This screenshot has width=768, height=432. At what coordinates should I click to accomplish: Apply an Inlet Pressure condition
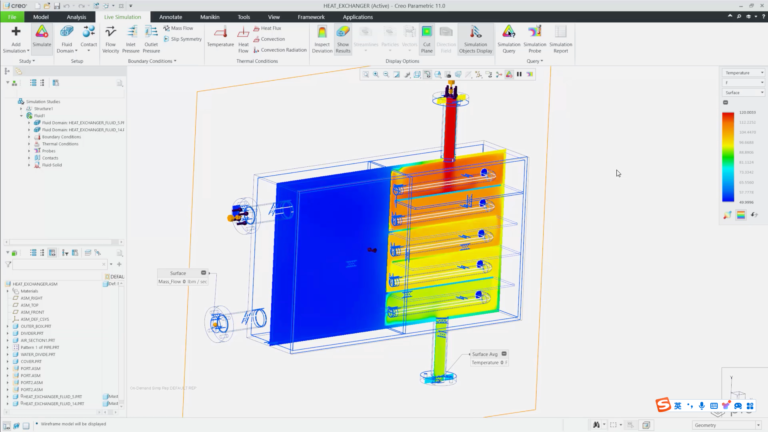[131, 39]
